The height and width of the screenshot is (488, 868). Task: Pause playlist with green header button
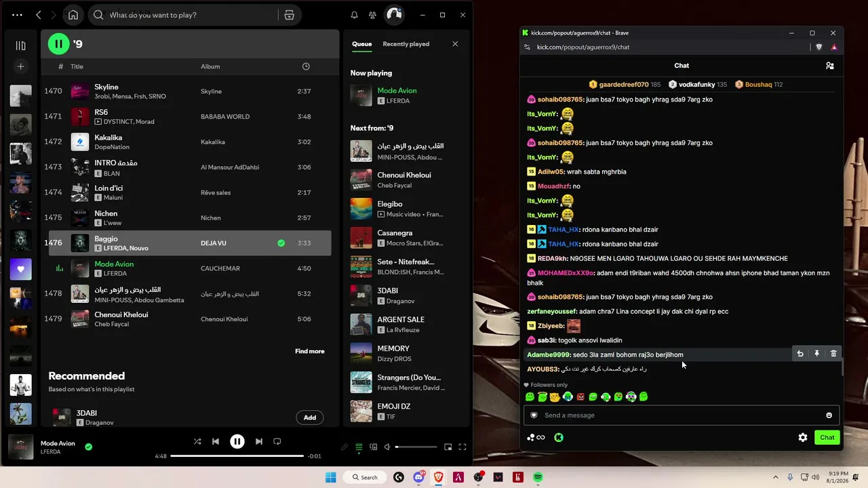coord(58,44)
